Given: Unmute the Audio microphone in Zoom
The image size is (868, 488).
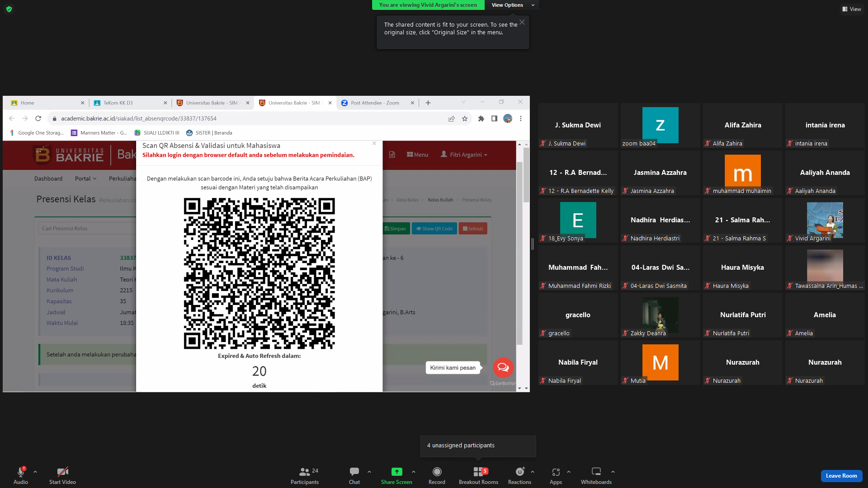Looking at the screenshot, I should (x=21, y=475).
